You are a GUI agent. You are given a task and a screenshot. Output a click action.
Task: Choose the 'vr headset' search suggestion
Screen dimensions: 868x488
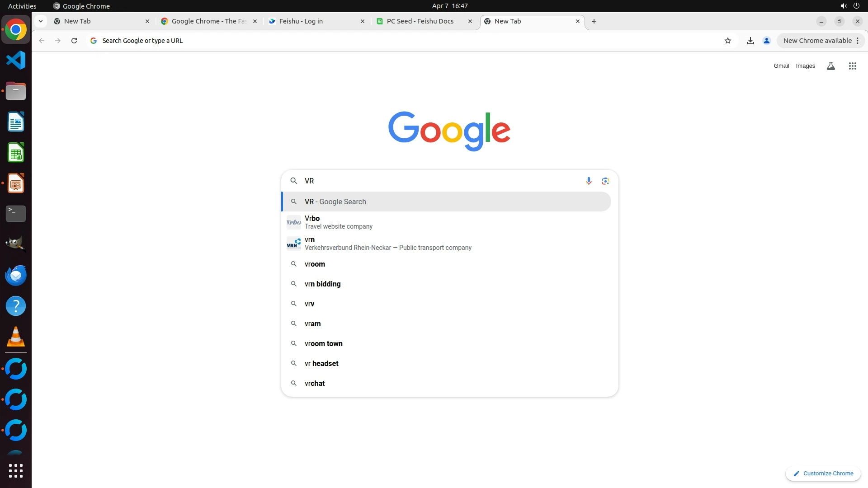[321, 363]
